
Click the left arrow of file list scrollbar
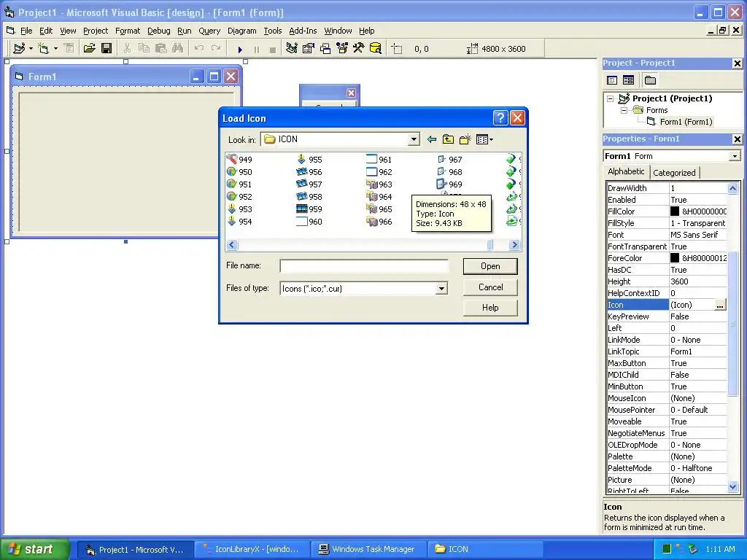click(232, 245)
